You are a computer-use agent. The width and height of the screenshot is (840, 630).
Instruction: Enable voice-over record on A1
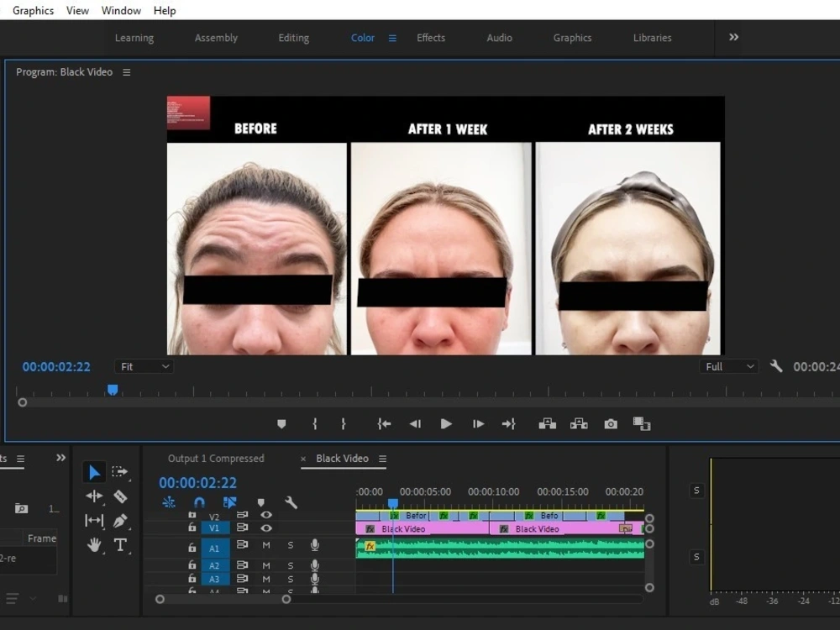[x=315, y=545]
